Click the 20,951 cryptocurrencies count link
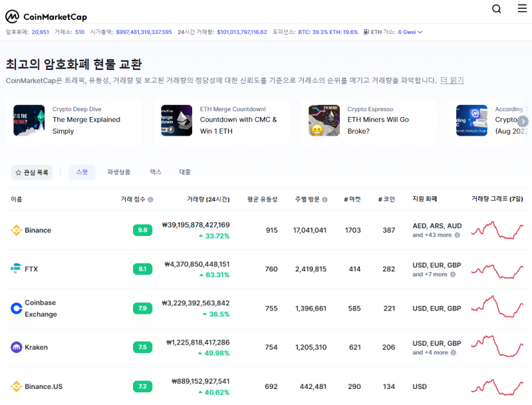This screenshot has height=405, width=532. click(x=41, y=32)
